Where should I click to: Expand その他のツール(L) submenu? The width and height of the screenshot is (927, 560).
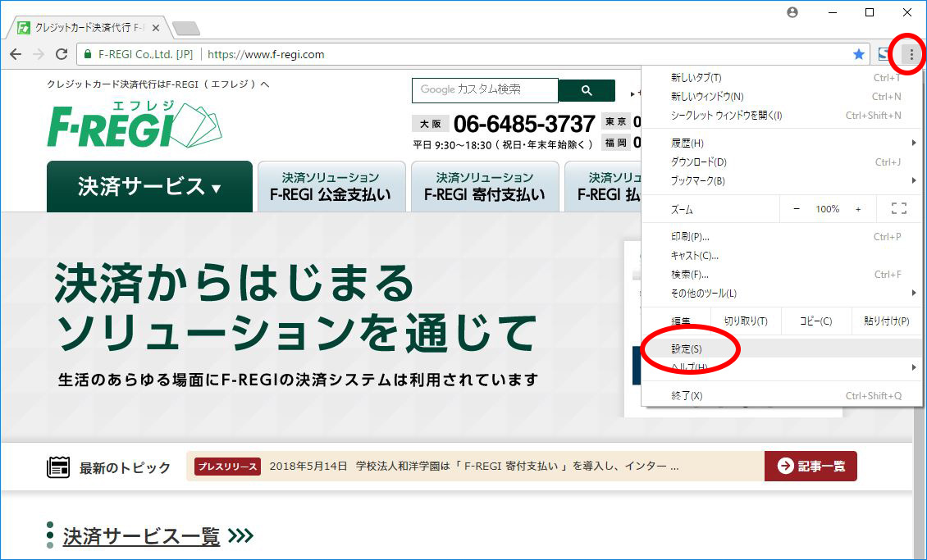(782, 293)
